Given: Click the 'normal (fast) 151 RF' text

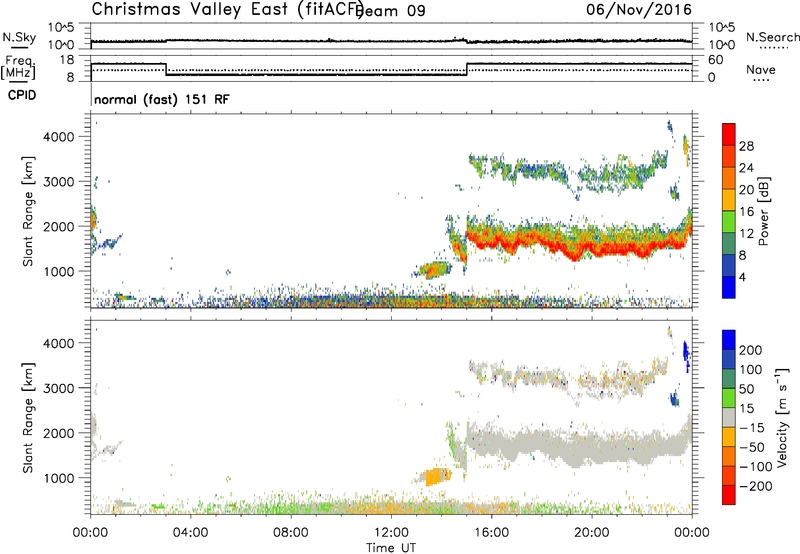Looking at the screenshot, I should tap(162, 99).
